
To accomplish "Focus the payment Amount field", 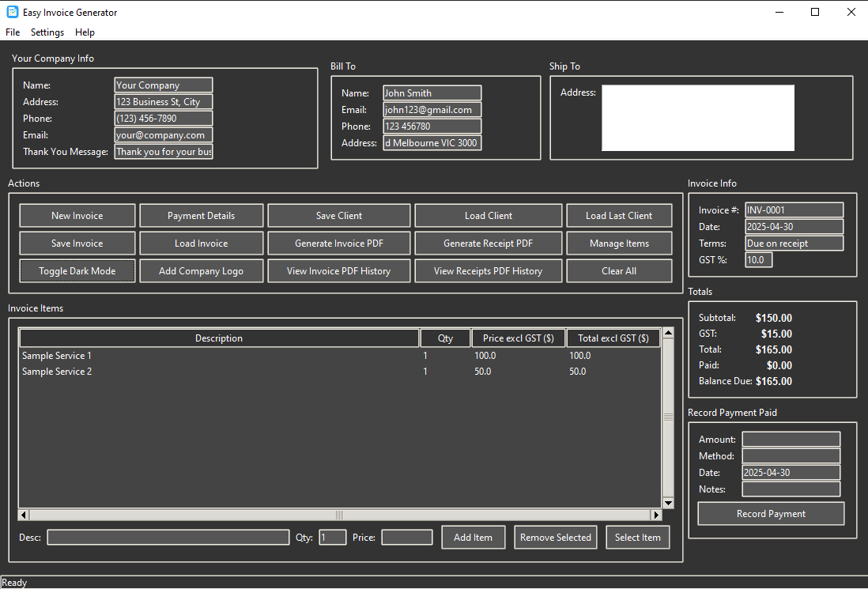I will click(x=791, y=439).
